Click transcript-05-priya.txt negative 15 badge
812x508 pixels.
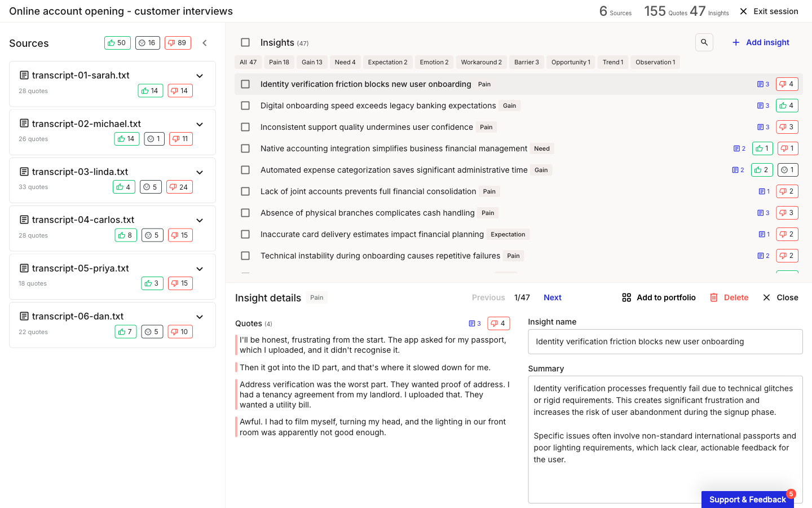180,283
